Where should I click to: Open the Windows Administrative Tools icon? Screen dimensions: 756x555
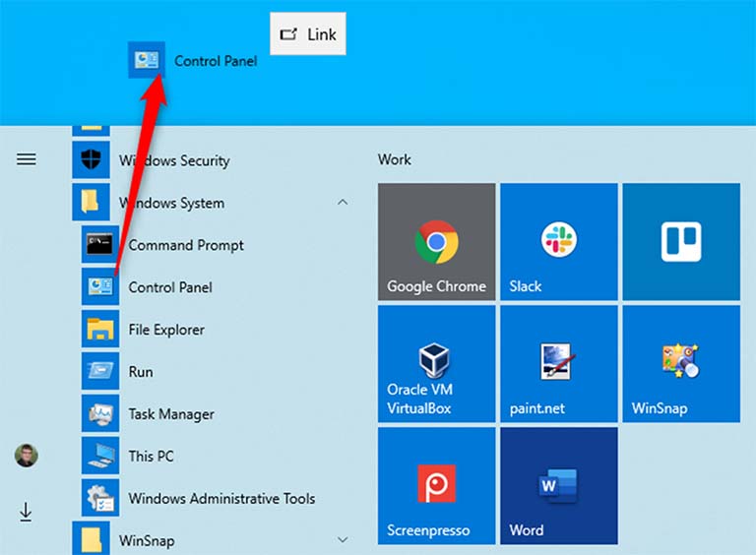click(100, 498)
